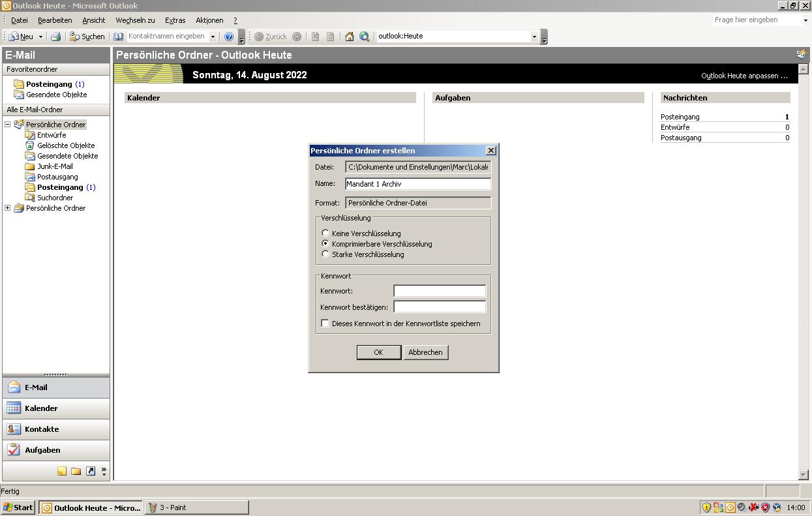Image resolution: width=812 pixels, height=516 pixels.
Task: Click the folder list icon at bottom
Action: point(76,471)
